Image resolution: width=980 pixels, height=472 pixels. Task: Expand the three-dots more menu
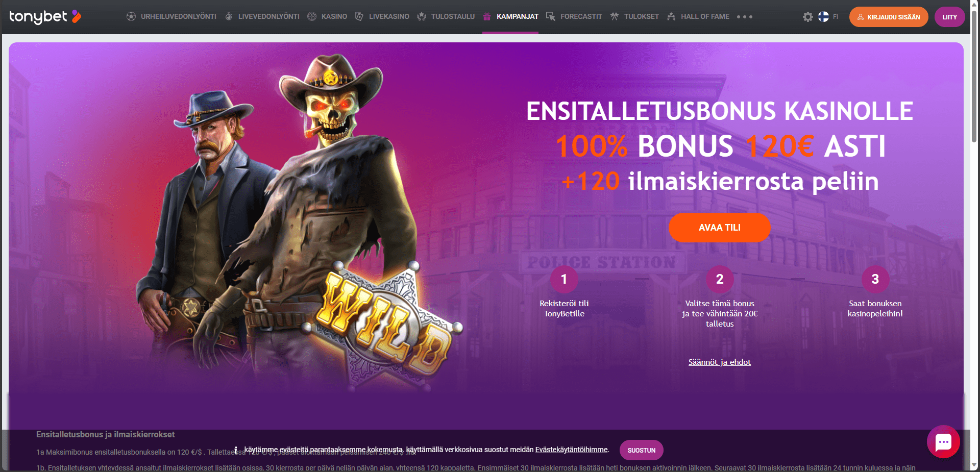click(x=745, y=17)
